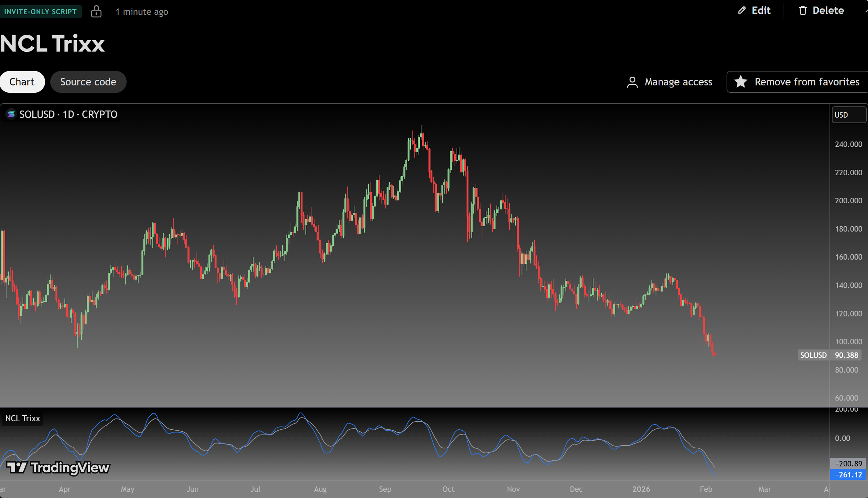Click the pencil Edit icon

tap(742, 10)
